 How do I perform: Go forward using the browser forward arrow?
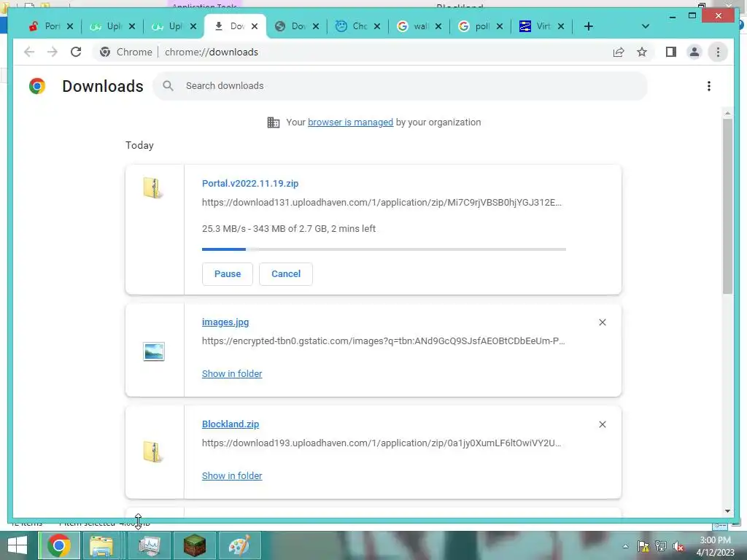52,52
